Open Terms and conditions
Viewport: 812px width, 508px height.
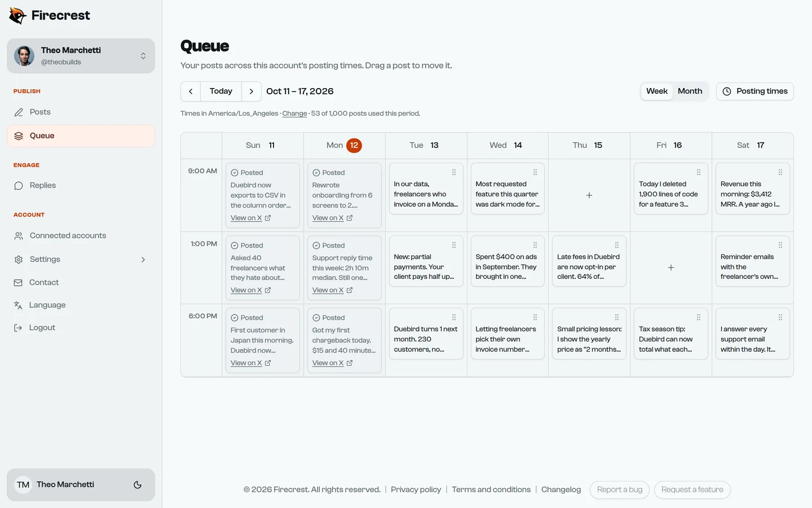pos(491,490)
